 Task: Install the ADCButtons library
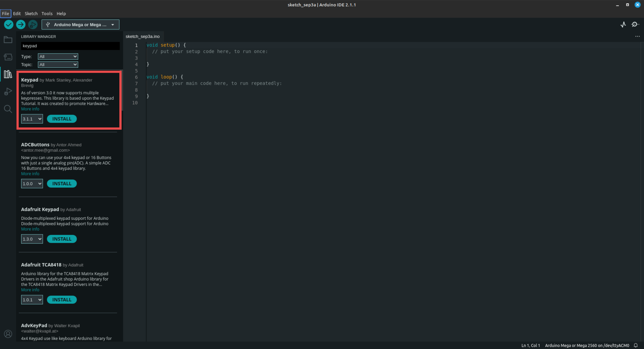62,184
